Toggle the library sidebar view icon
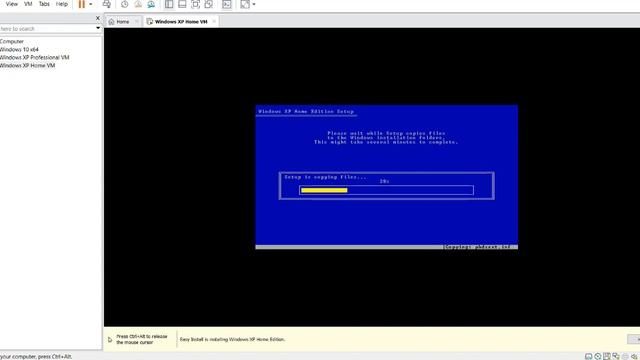Viewport: 640px width, 360px height. (x=169, y=4)
